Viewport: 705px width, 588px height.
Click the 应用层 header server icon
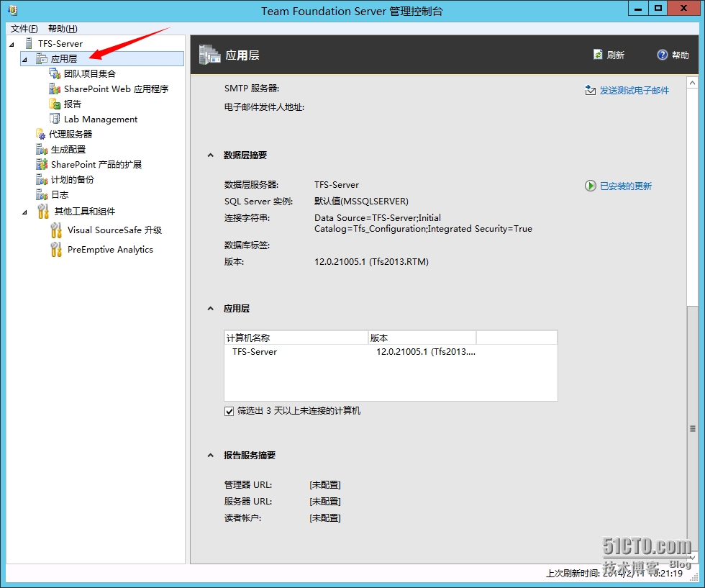[x=209, y=55]
